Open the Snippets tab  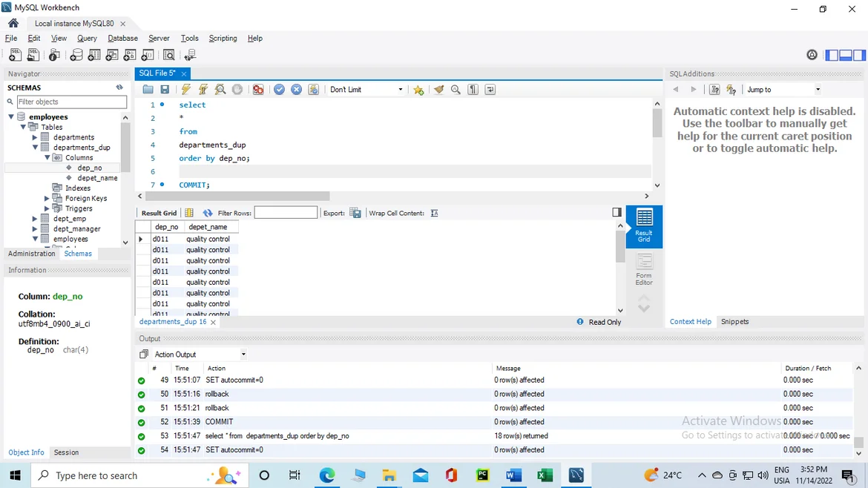tap(734, 322)
